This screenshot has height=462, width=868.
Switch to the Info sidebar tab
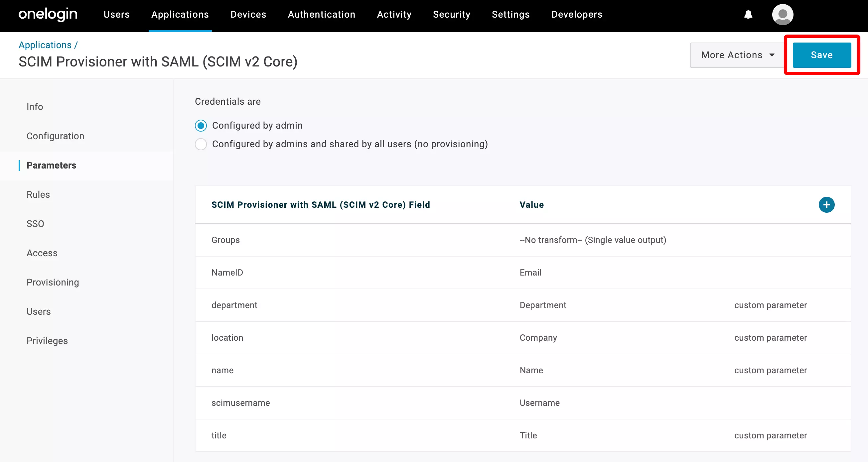pyautogui.click(x=35, y=107)
